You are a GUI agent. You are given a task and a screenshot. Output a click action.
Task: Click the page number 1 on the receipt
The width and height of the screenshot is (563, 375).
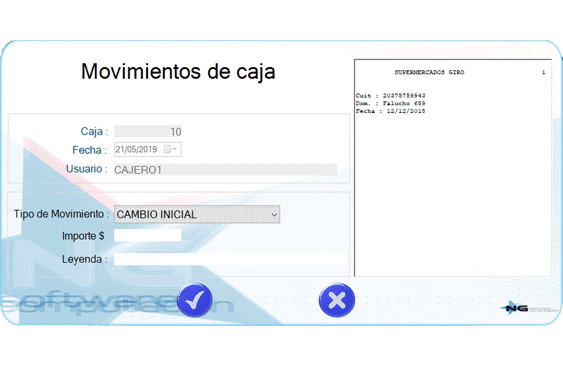(543, 72)
